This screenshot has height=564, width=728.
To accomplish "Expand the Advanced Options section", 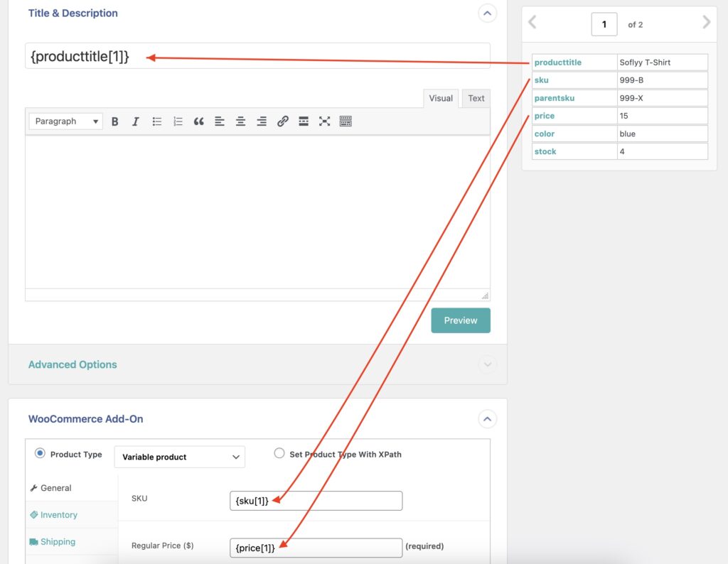I will (x=487, y=364).
